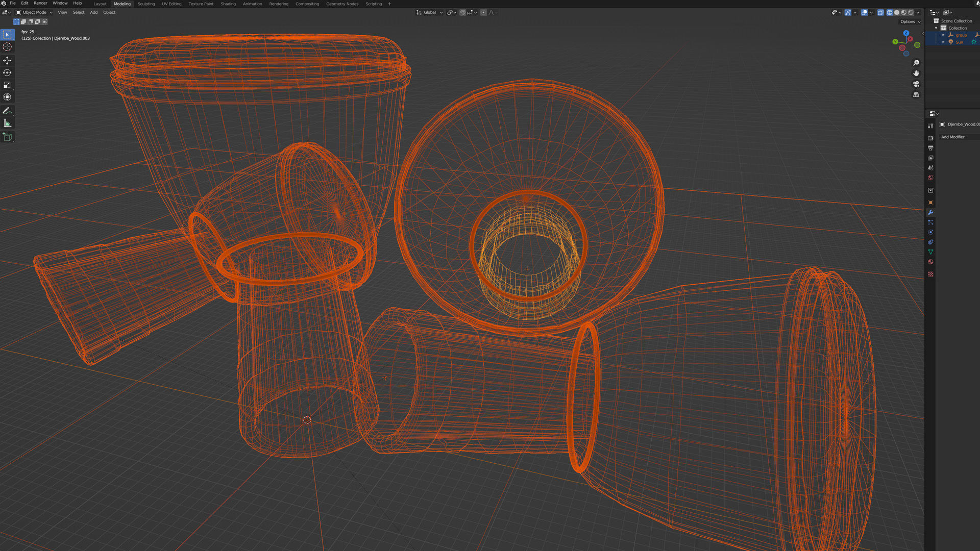Pick the Scale tool
The height and width of the screenshot is (551, 980).
[7, 85]
